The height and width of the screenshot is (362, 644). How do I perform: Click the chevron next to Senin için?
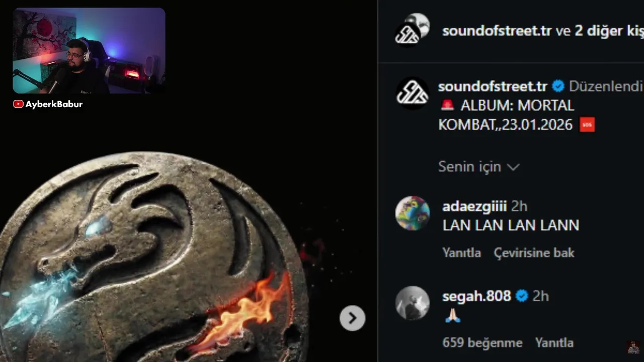(513, 167)
